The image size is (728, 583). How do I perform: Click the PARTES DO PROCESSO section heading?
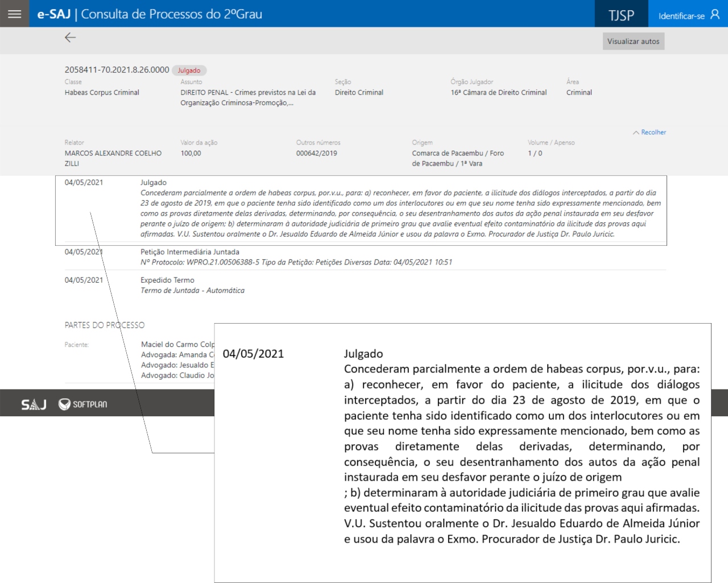(104, 325)
